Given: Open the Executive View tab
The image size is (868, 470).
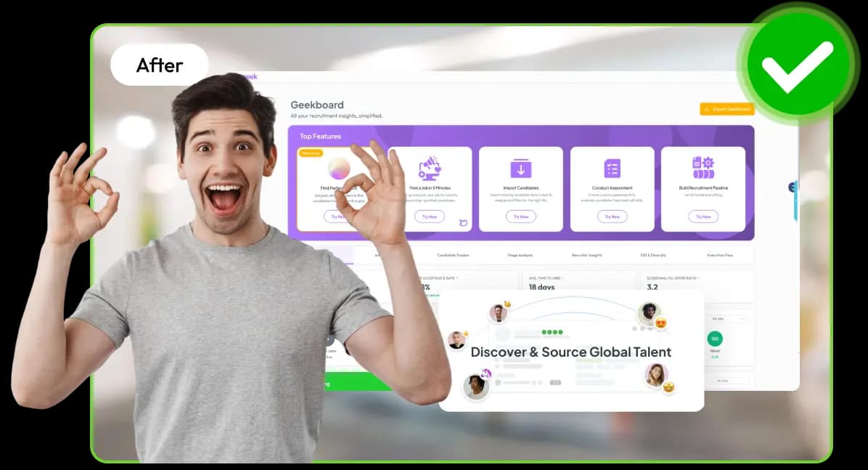Looking at the screenshot, I should 720,256.
